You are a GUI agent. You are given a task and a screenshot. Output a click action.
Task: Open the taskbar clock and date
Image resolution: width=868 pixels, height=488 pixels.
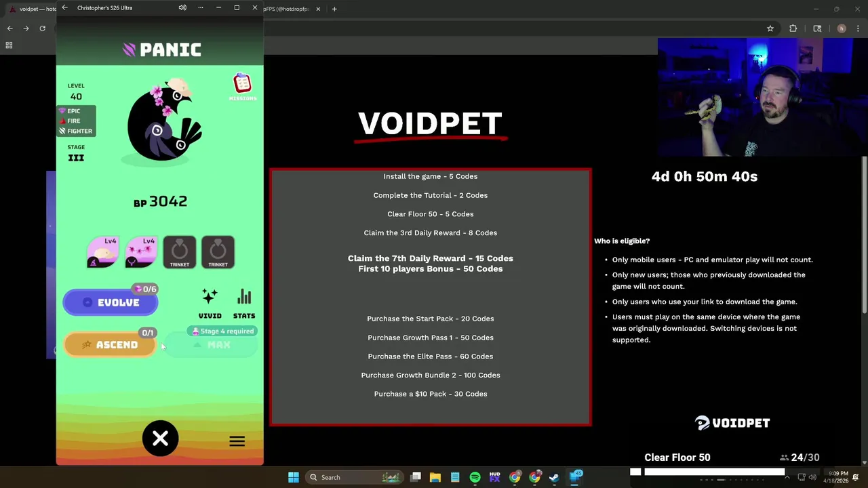(835, 477)
